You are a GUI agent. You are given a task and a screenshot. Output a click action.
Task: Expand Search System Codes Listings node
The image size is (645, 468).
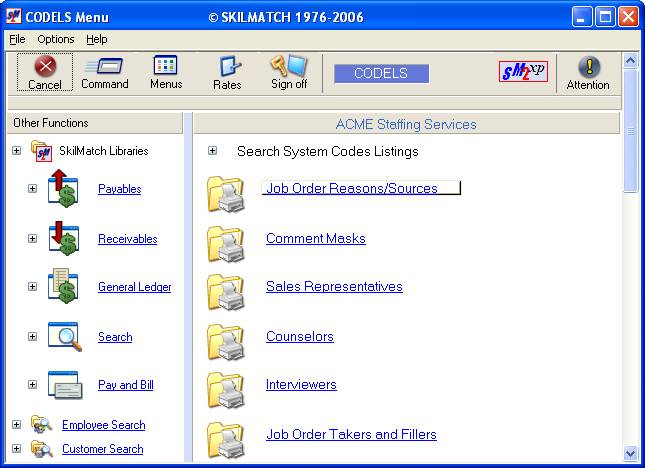point(212,151)
